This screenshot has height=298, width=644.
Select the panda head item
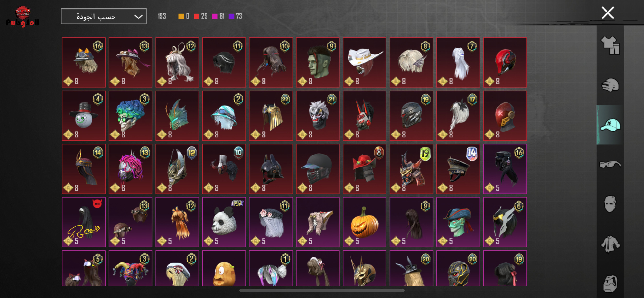tap(224, 222)
